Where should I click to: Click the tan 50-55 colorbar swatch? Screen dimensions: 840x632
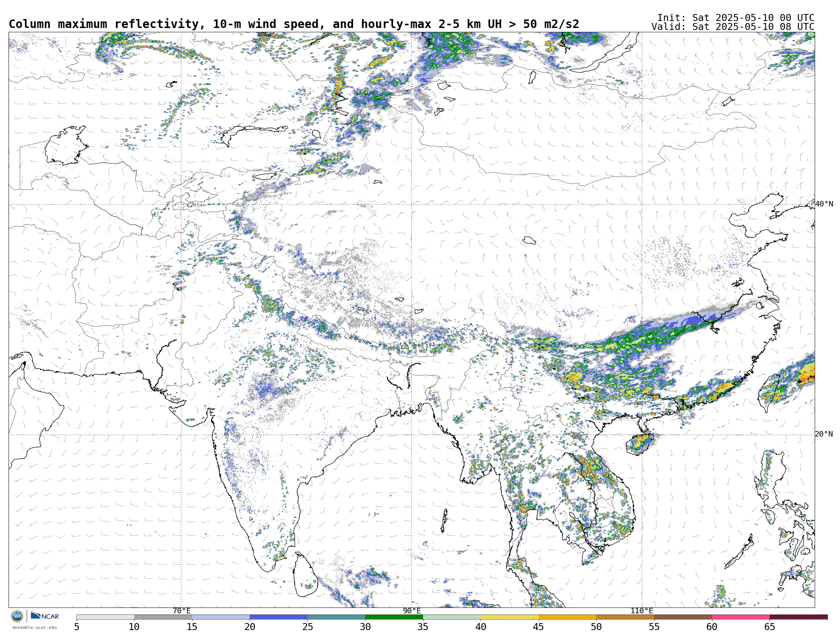[625, 617]
